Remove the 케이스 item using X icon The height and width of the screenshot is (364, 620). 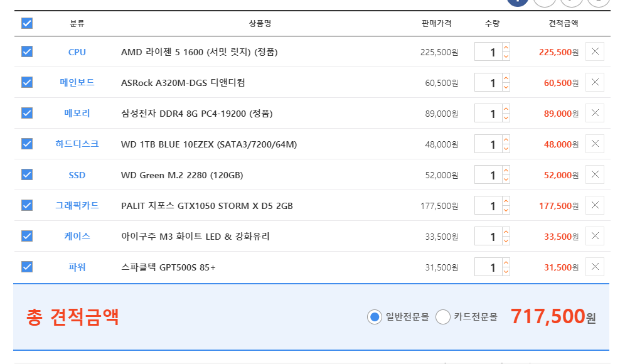click(x=595, y=236)
